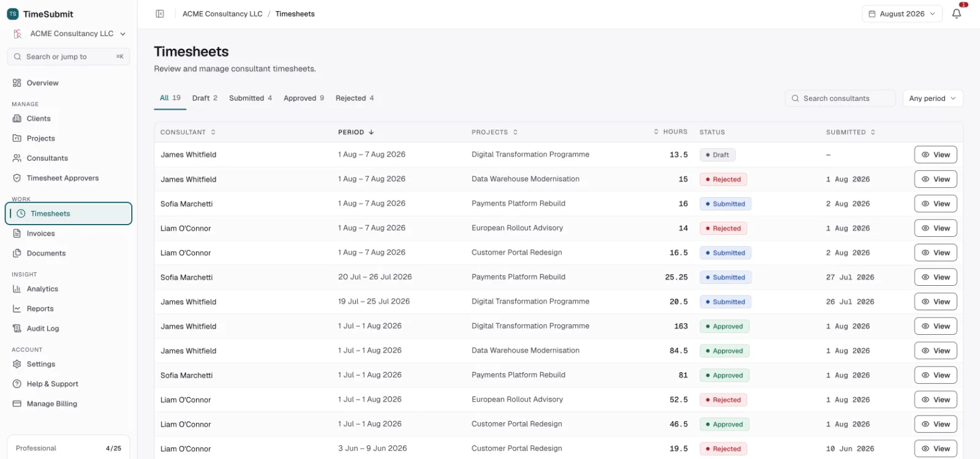Click the calendar icon beside August 2026
This screenshot has height=459, width=980.
872,14
